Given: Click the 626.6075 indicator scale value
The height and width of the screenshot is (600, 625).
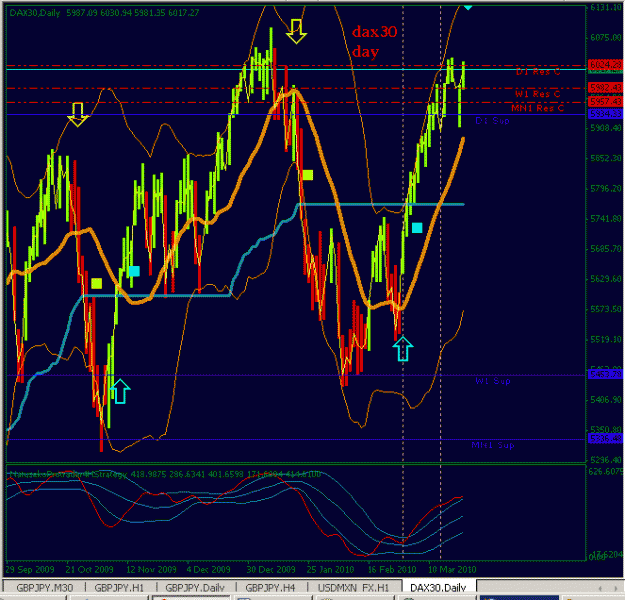Looking at the screenshot, I should [x=606, y=471].
